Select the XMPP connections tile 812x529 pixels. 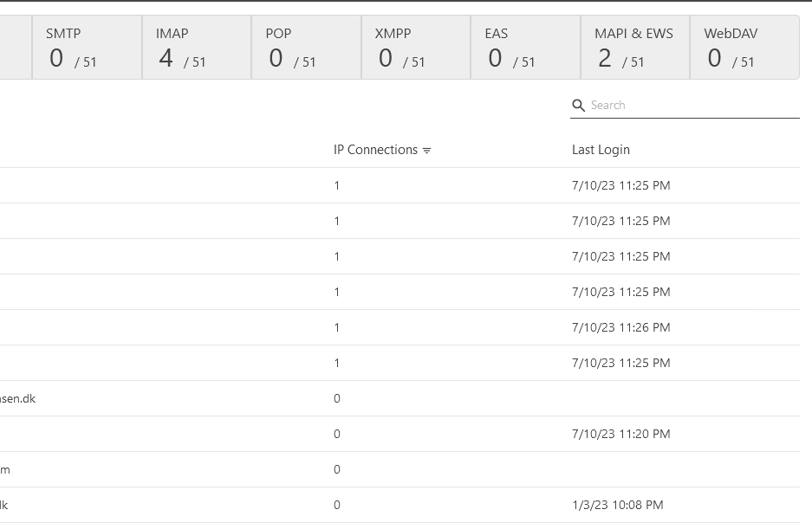coord(416,48)
